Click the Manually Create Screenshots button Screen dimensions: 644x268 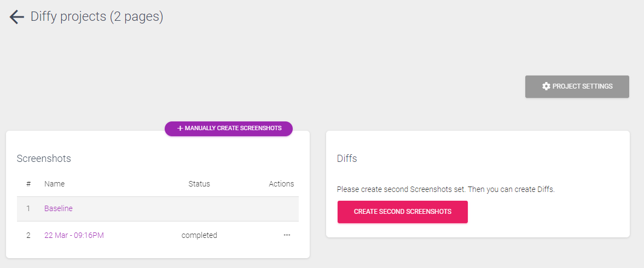pos(229,129)
